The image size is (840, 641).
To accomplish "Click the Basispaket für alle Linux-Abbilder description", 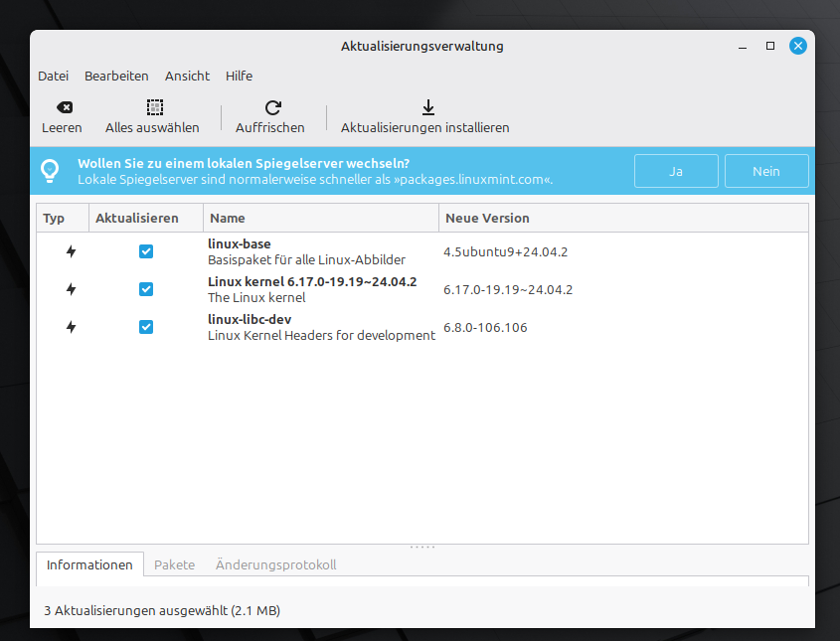I will [306, 259].
